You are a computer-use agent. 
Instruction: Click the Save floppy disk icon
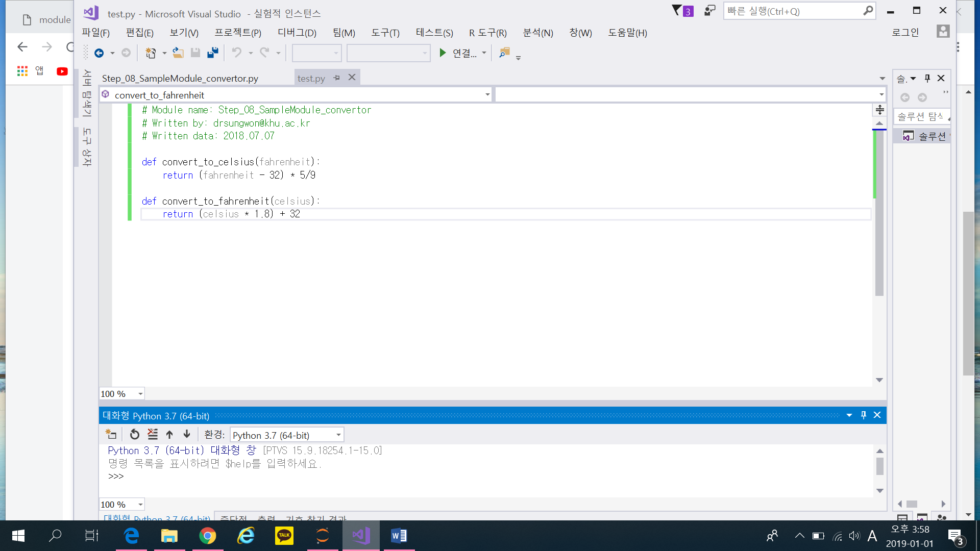(x=195, y=53)
